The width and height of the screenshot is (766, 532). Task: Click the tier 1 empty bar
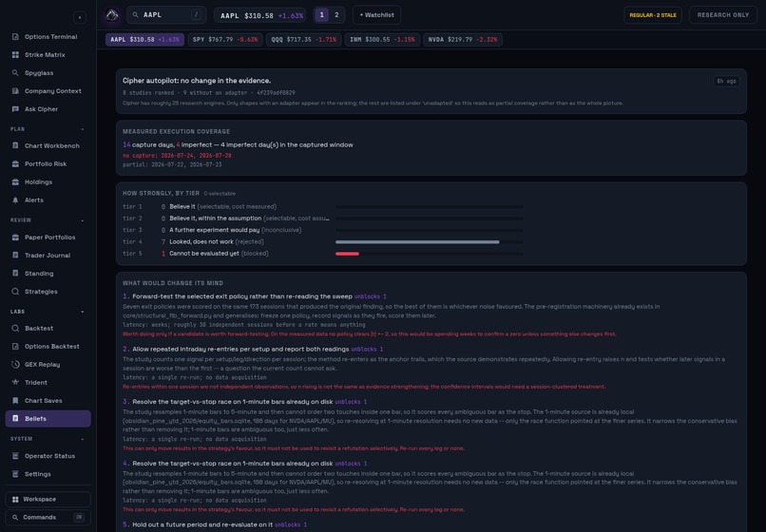429,207
